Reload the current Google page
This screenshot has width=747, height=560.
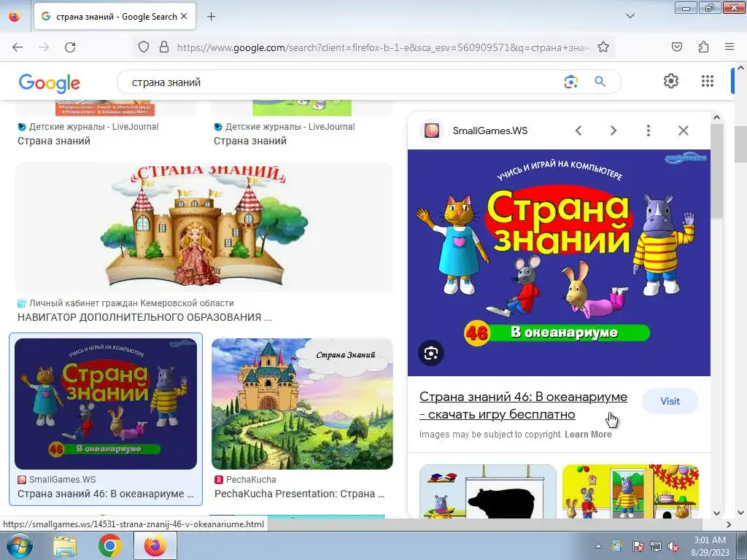(x=70, y=47)
